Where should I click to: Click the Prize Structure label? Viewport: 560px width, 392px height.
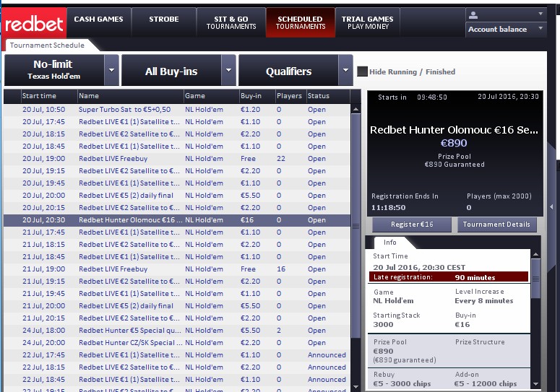[480, 342]
